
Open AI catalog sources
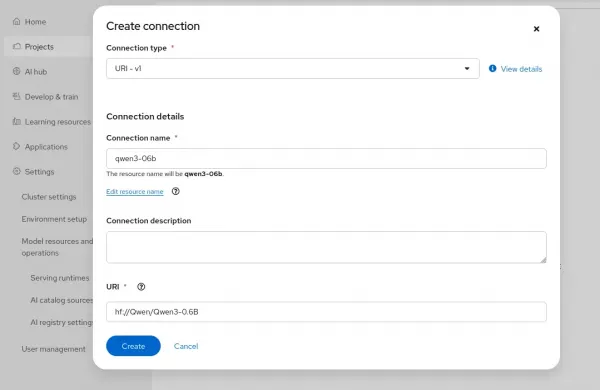click(x=62, y=300)
